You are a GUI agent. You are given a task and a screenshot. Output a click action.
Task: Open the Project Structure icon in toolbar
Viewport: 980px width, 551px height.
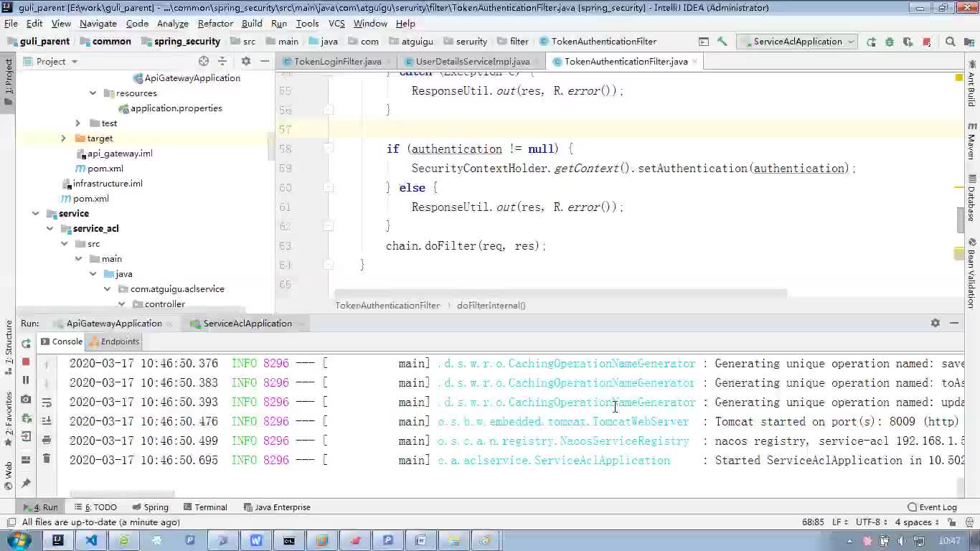click(969, 42)
